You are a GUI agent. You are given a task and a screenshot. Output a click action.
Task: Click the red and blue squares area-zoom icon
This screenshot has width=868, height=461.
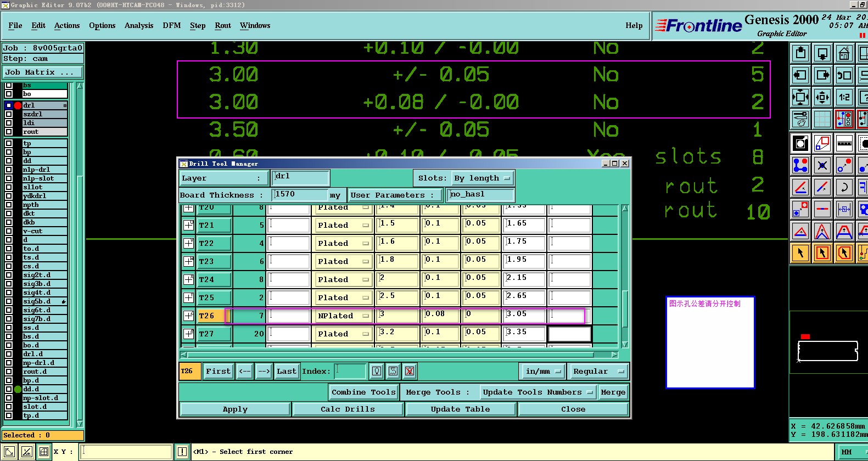[x=822, y=144]
